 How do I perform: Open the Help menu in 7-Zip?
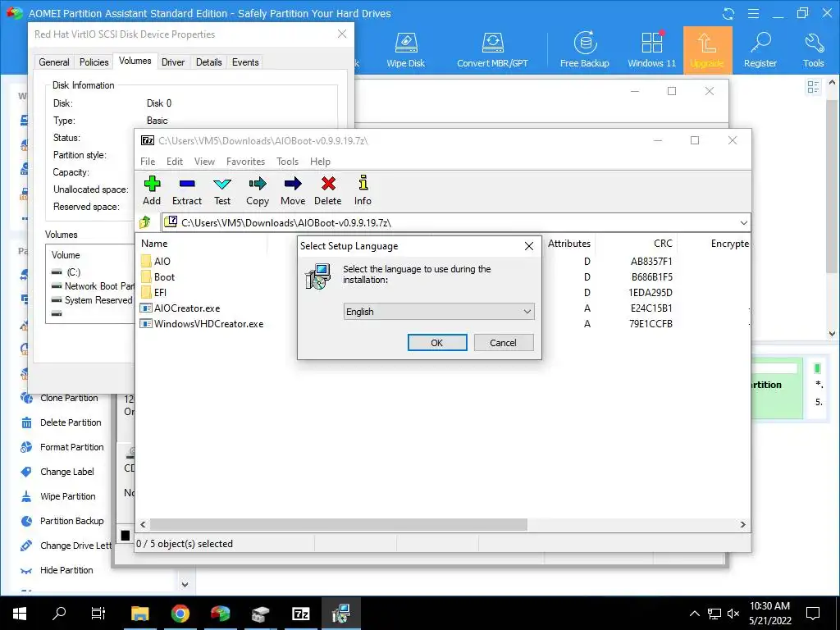[320, 162]
